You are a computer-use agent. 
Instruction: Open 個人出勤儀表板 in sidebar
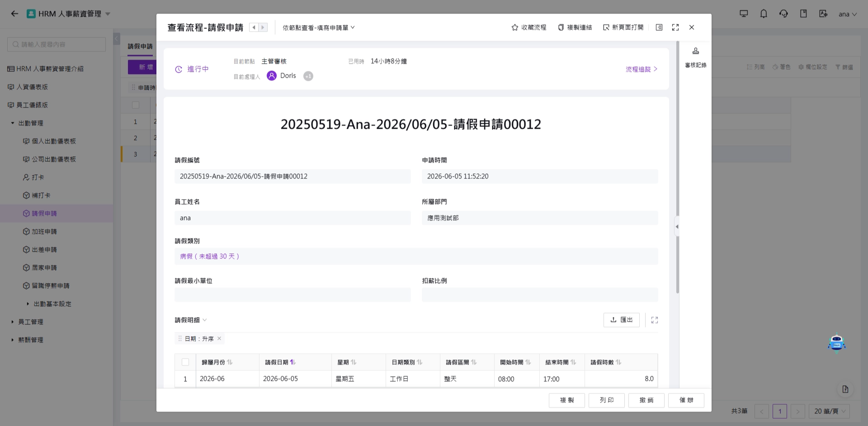(x=49, y=141)
